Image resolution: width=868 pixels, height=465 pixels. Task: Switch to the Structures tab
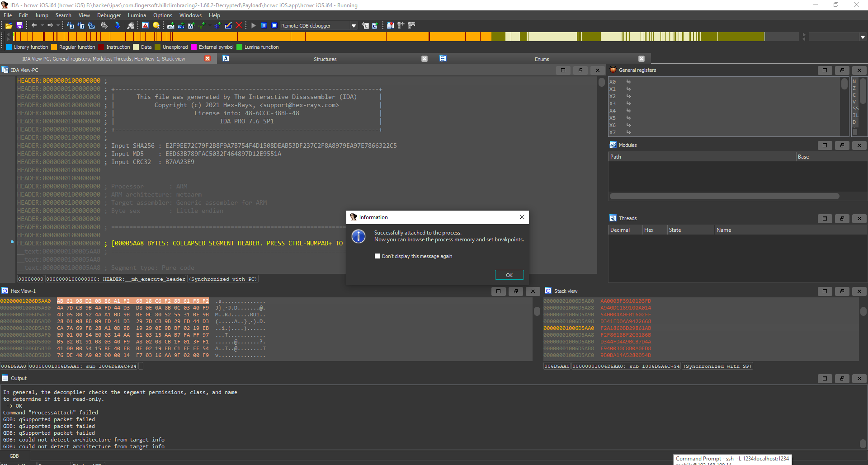pyautogui.click(x=325, y=59)
